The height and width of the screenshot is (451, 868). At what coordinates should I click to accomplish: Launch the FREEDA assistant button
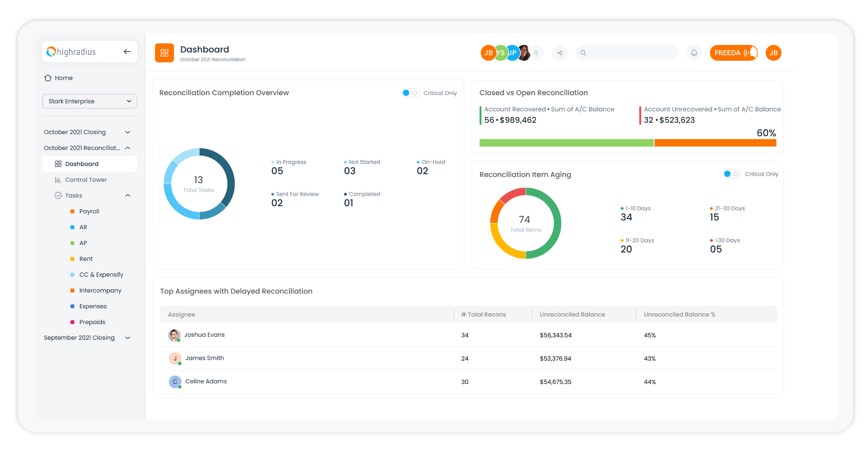click(734, 53)
